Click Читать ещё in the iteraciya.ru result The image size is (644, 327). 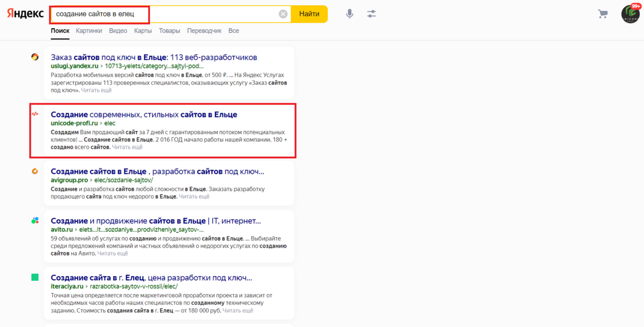(x=238, y=311)
